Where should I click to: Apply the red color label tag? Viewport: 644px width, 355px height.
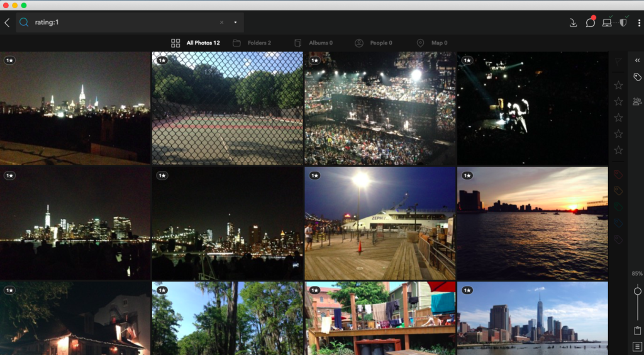(x=618, y=175)
